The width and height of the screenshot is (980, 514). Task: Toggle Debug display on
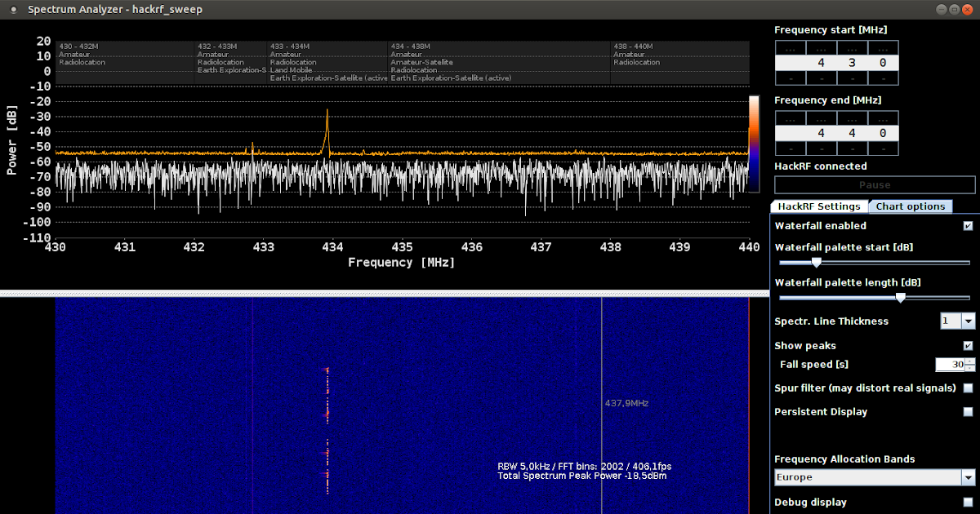pos(969,503)
